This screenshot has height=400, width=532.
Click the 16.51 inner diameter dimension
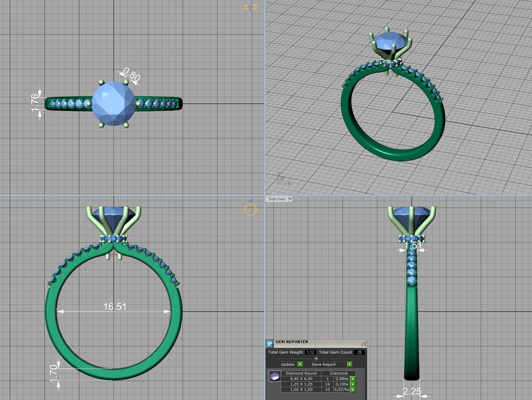tap(115, 306)
